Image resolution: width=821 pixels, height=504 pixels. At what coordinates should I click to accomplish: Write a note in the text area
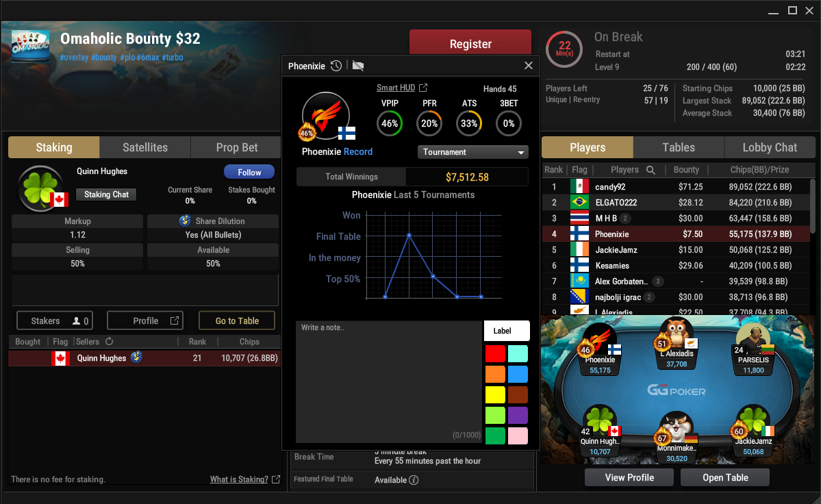388,381
